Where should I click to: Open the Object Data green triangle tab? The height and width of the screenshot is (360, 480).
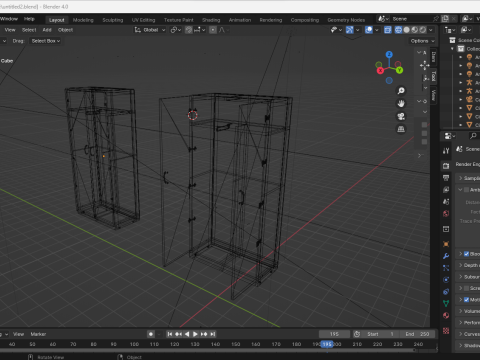coord(446,303)
